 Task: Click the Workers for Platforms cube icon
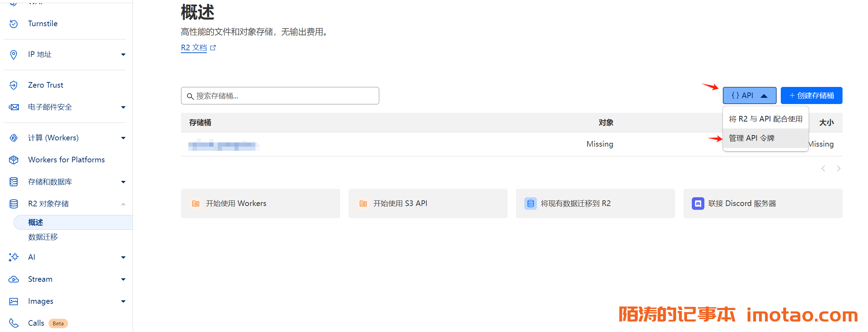14,160
